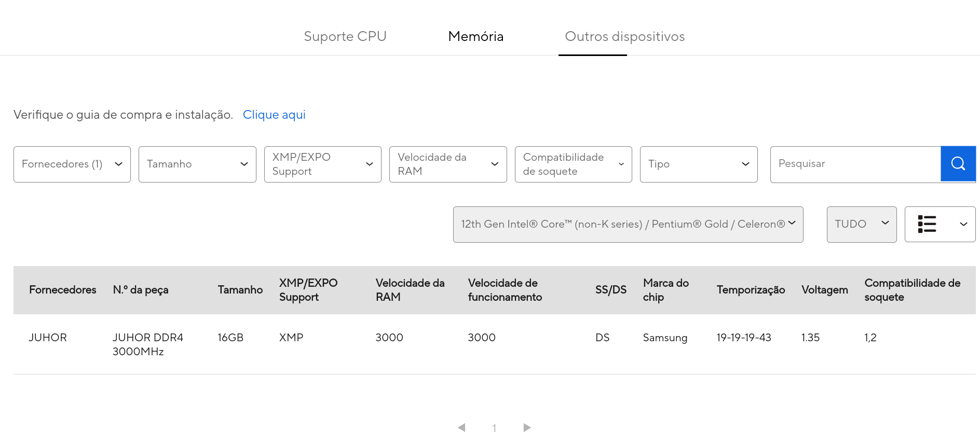Open the Tipo filter dropdown
Image resolution: width=980 pixels, height=432 pixels.
pos(699,164)
